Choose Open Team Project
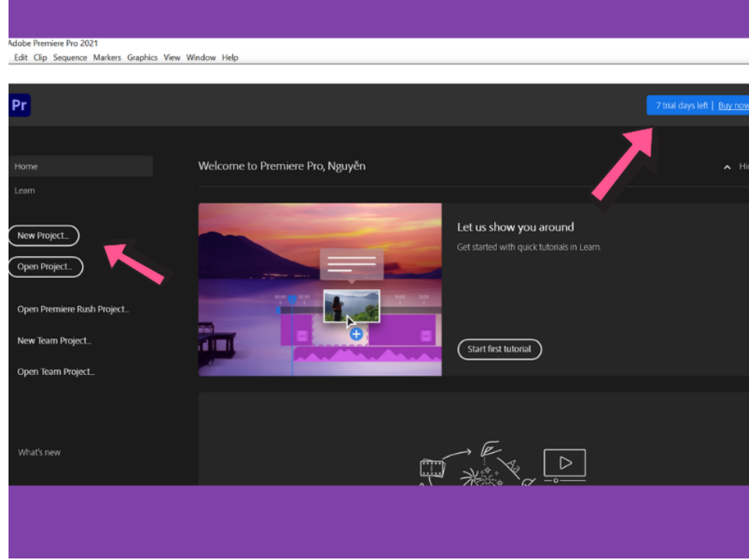 (x=56, y=372)
